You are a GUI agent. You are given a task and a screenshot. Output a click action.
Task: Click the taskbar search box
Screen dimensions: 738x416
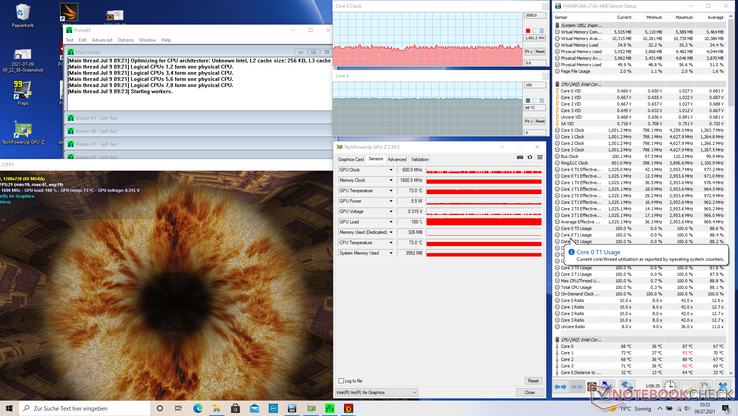tap(85, 408)
